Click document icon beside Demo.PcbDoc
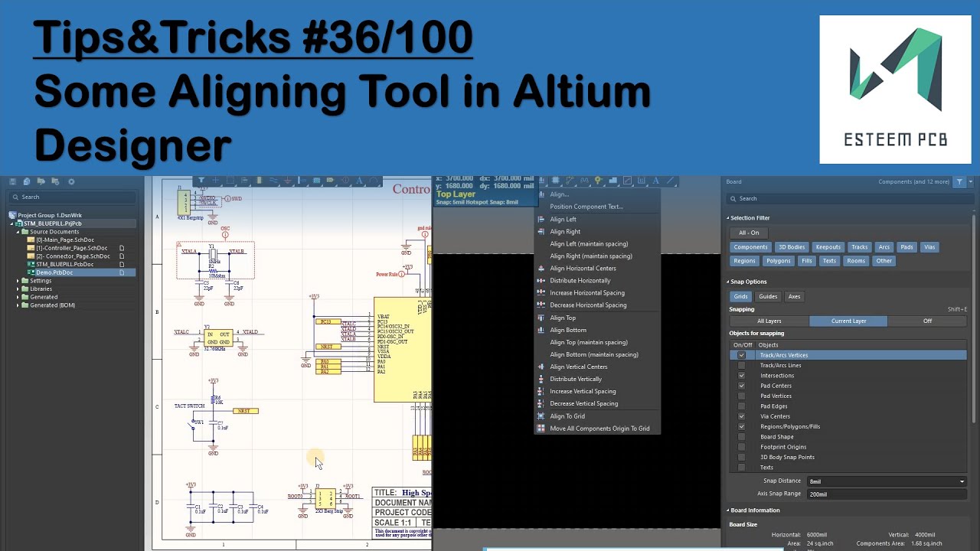 tap(122, 272)
